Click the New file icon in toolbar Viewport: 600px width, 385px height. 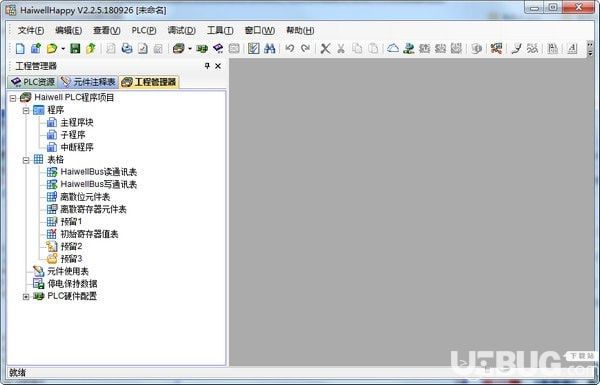[20, 49]
